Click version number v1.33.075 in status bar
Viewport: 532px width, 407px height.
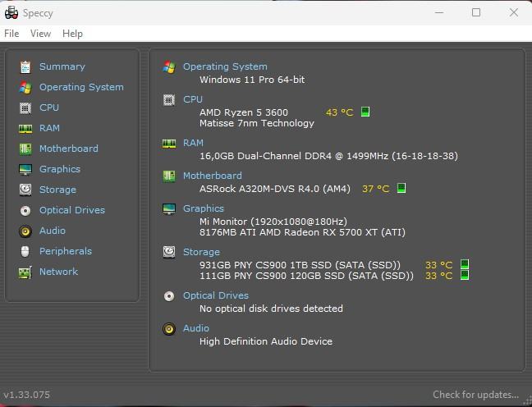27,395
